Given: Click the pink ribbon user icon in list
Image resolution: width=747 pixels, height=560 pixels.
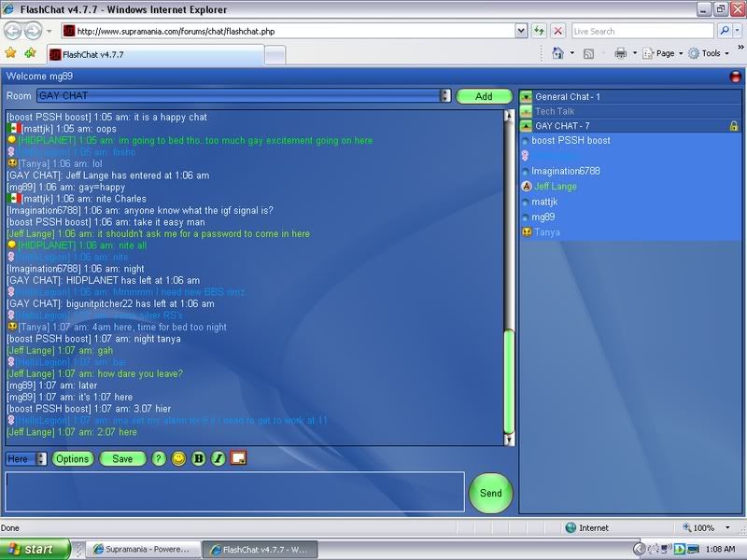Looking at the screenshot, I should tap(525, 156).
